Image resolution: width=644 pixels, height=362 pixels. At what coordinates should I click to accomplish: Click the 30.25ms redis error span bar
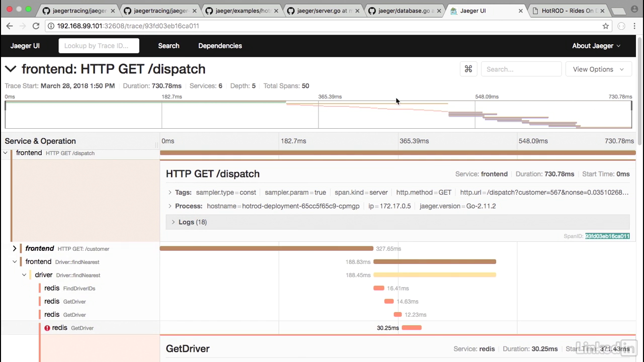click(x=412, y=328)
